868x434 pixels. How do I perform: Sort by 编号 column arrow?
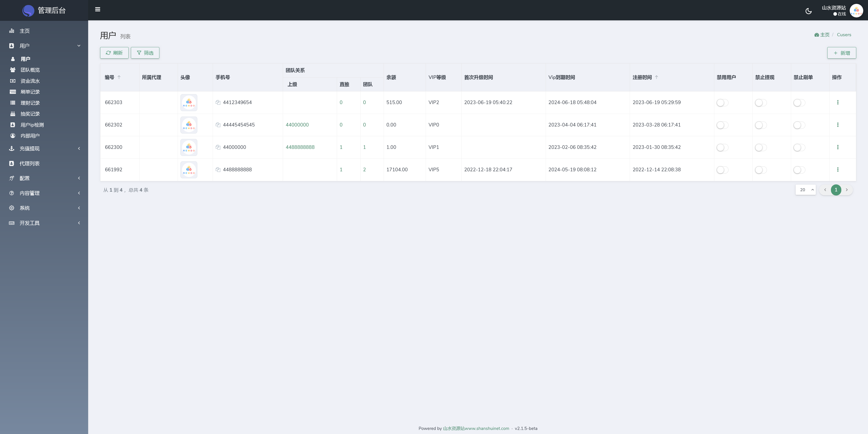[x=119, y=77]
